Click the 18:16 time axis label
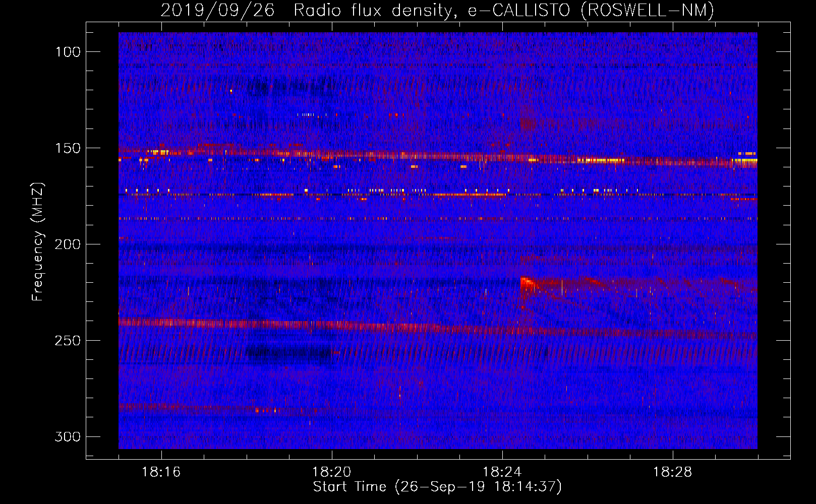This screenshot has height=504, width=816. [161, 472]
